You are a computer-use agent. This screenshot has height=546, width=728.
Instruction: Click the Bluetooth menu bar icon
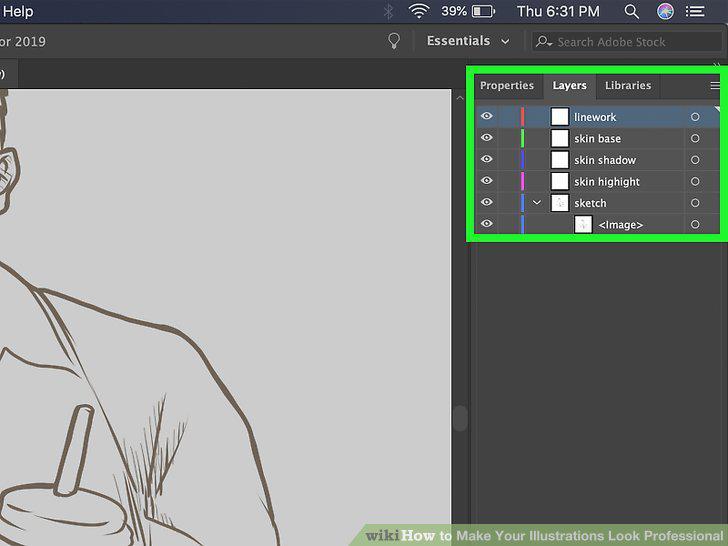coord(389,11)
